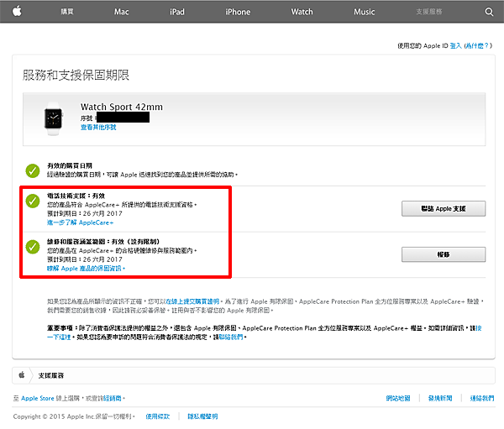Select the Watch Sport 42mm title text
This screenshot has width=504, height=429.
(122, 107)
